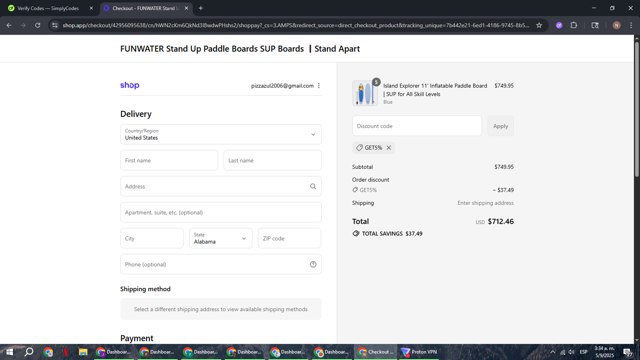Select the Checkout FUNWATER browser tab
This screenshot has width=640, height=360.
144,8
